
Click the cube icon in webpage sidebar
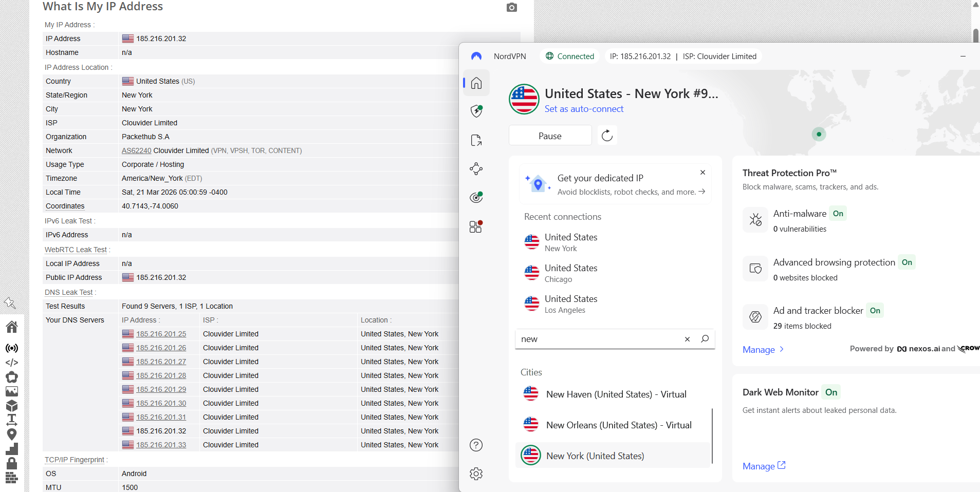pos(11,406)
